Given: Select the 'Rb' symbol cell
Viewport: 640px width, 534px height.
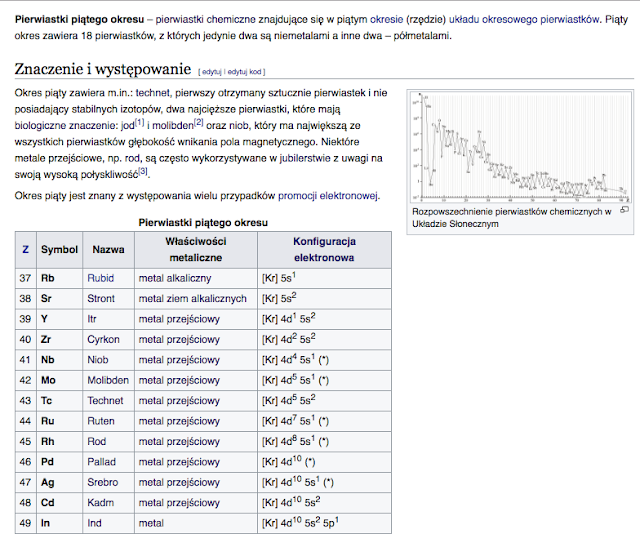Looking at the screenshot, I should tap(60, 278).
